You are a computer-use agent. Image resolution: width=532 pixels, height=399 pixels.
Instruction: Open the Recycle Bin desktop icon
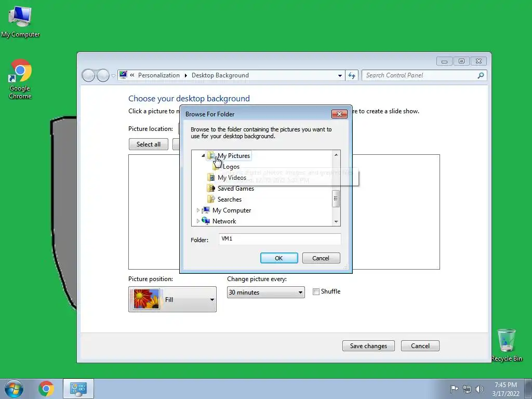tap(506, 345)
